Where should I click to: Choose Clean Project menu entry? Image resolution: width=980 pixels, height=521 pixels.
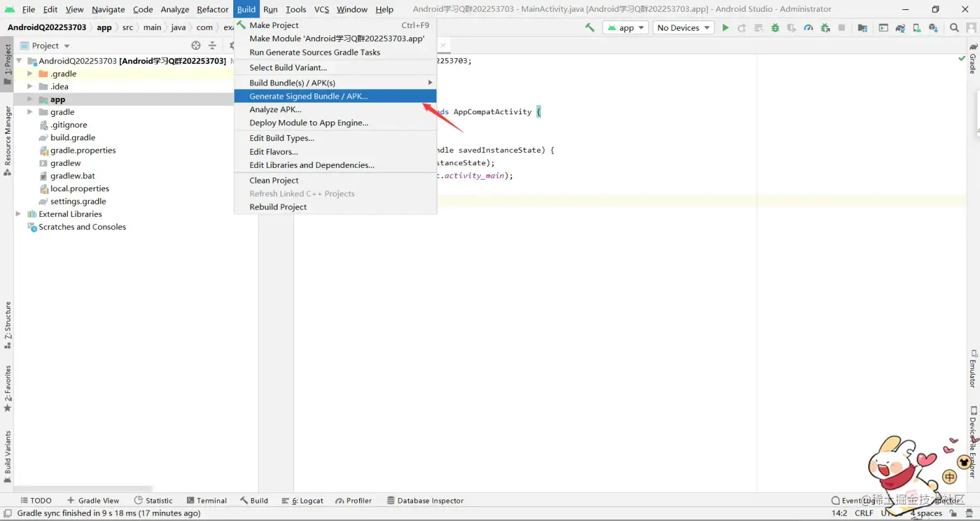(x=335, y=180)
